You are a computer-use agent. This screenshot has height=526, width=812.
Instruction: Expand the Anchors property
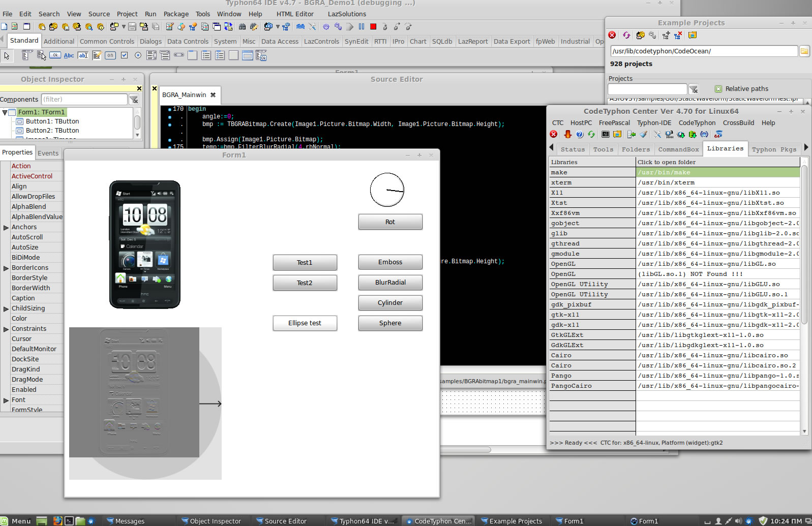(6, 227)
